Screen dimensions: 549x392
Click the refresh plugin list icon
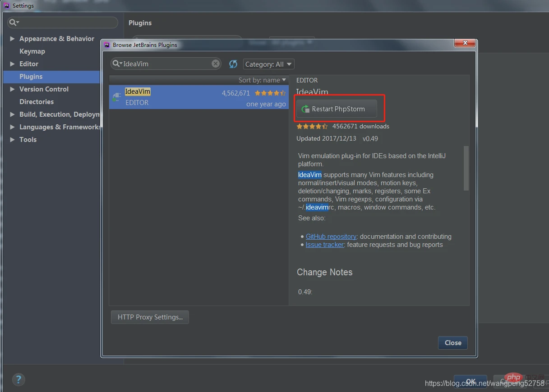[x=233, y=64]
